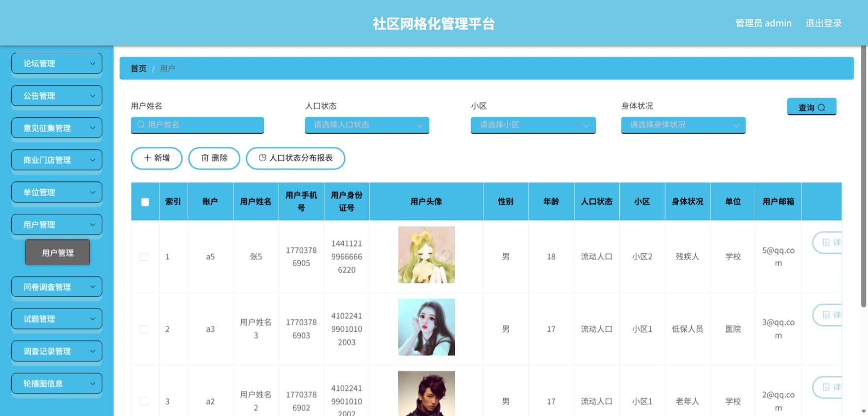868x416 pixels.
Task: Click the girl avatar for user a3
Action: [426, 327]
